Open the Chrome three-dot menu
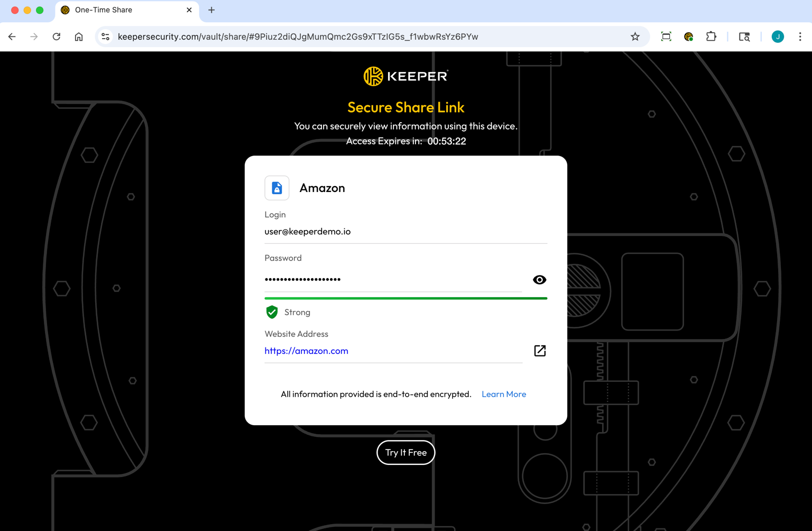Image resolution: width=812 pixels, height=531 pixels. pos(800,36)
